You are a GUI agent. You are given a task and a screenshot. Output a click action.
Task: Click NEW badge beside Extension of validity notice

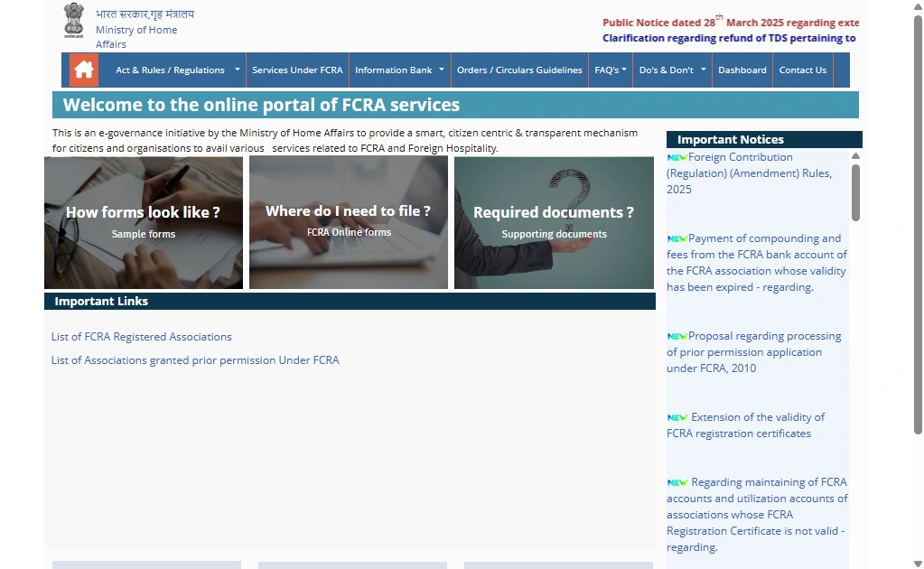pyautogui.click(x=677, y=417)
